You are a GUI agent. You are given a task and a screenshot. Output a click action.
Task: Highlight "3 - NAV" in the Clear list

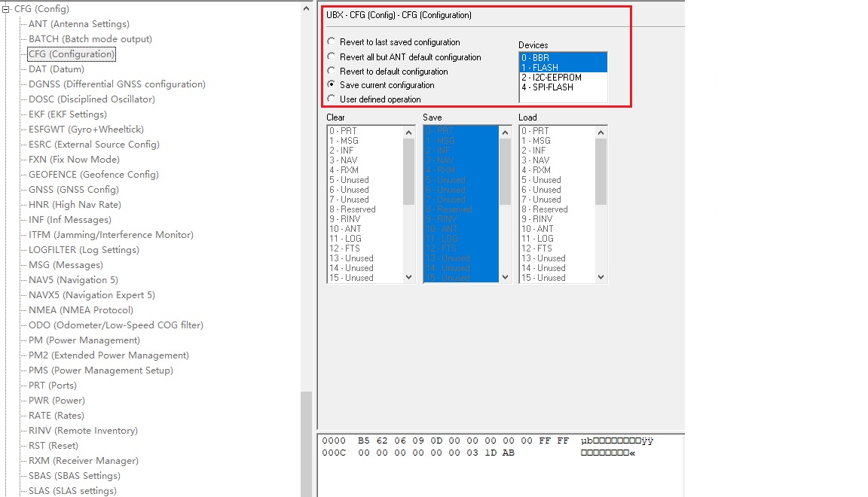(344, 160)
